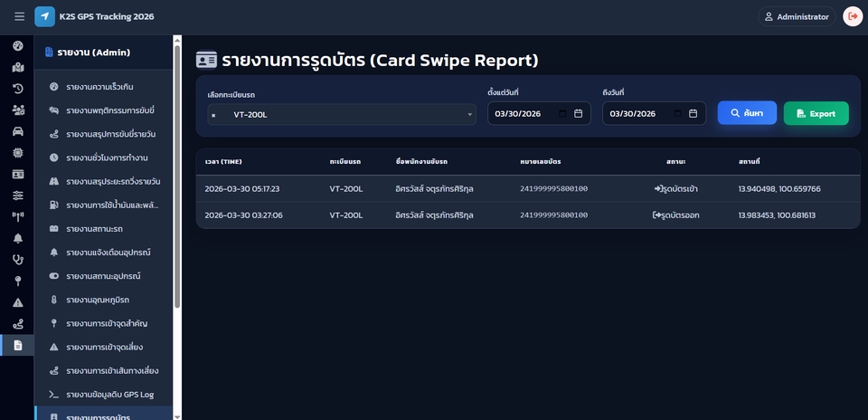Open the notification bell icon in left rail

[x=18, y=238]
